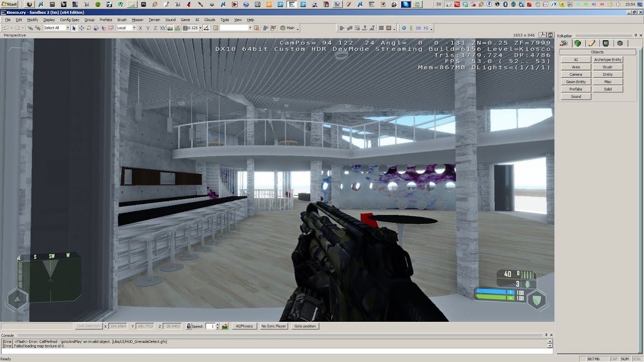Click the delete named selection icon
The width and height of the screenshot is (644, 362).
pos(257,28)
